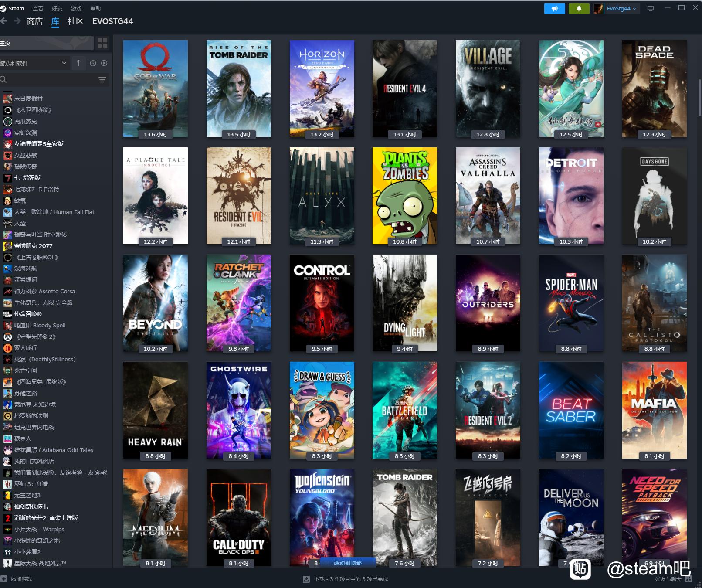Open the 库 tab
702x588 pixels.
(x=55, y=21)
